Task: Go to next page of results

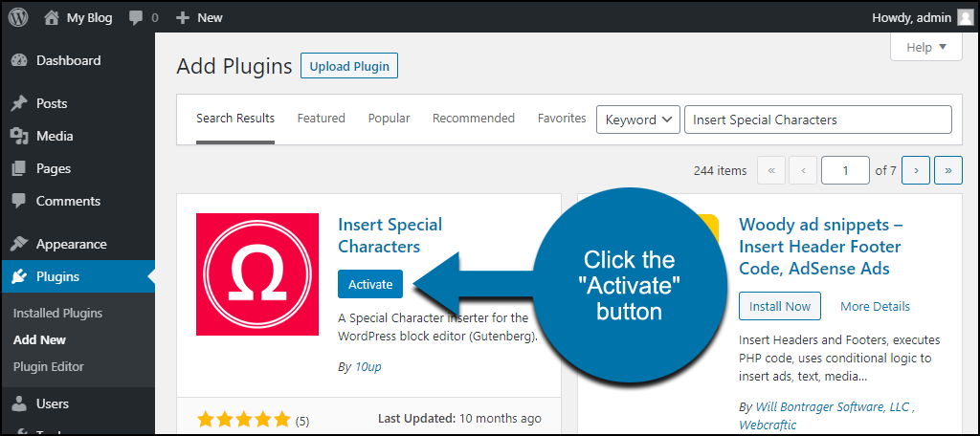Action: pyautogui.click(x=916, y=170)
